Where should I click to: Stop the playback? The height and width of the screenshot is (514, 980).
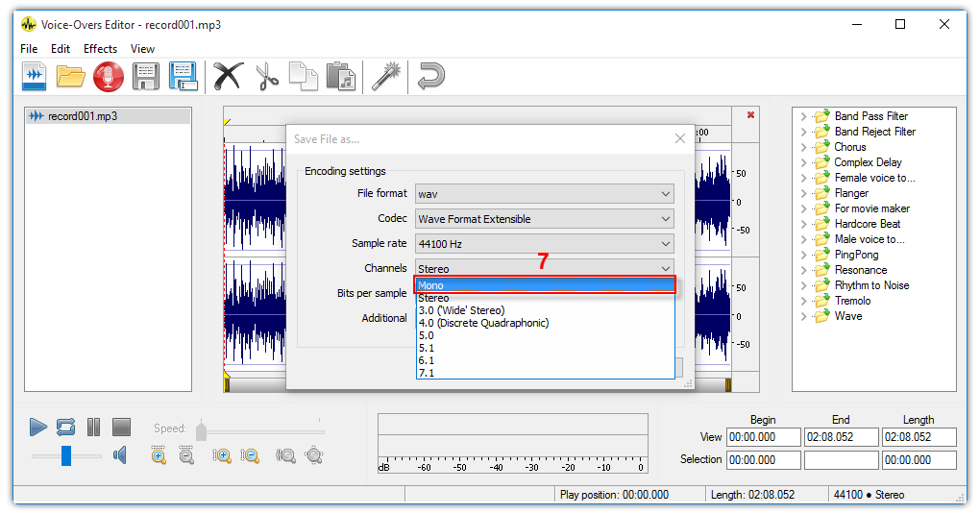[121, 428]
